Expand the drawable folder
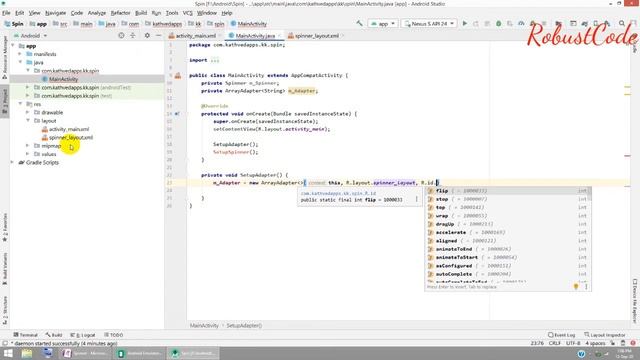 click(28, 112)
